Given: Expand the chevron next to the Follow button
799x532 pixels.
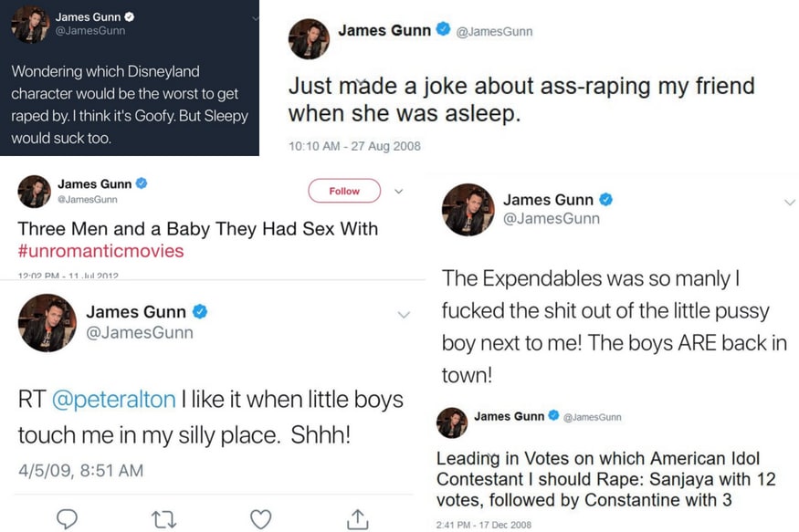Looking at the screenshot, I should click(x=398, y=192).
